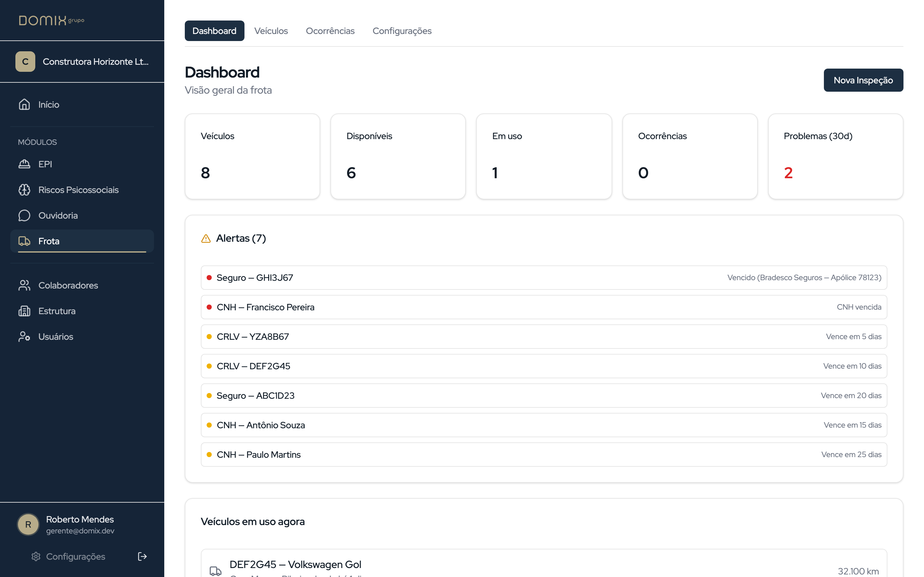
Task: Switch to the Ocorrências tab
Action: pyautogui.click(x=330, y=31)
